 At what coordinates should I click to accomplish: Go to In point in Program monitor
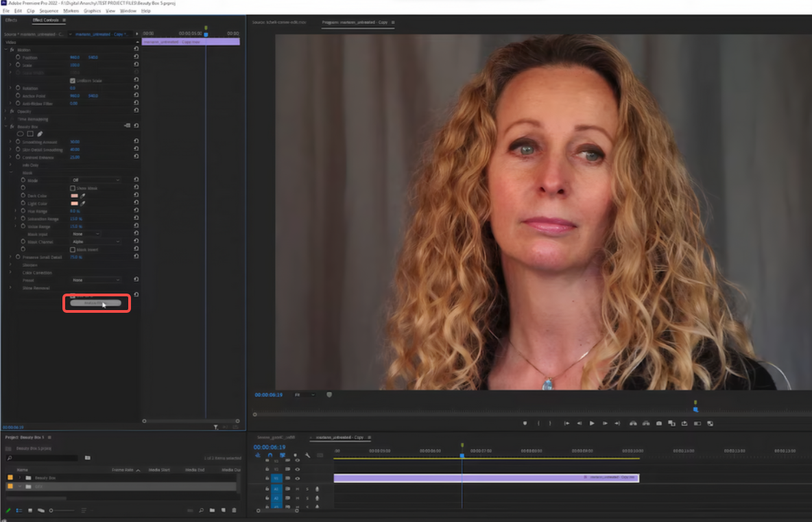point(566,424)
